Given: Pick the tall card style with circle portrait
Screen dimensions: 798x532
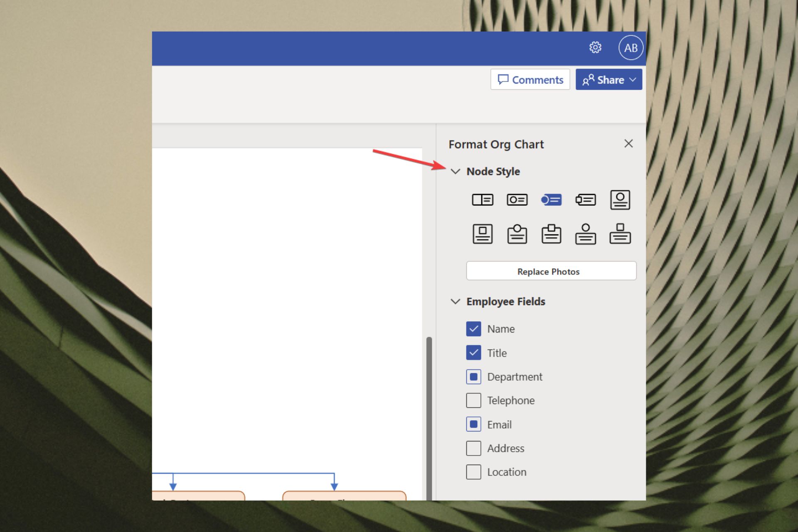Looking at the screenshot, I should [620, 200].
